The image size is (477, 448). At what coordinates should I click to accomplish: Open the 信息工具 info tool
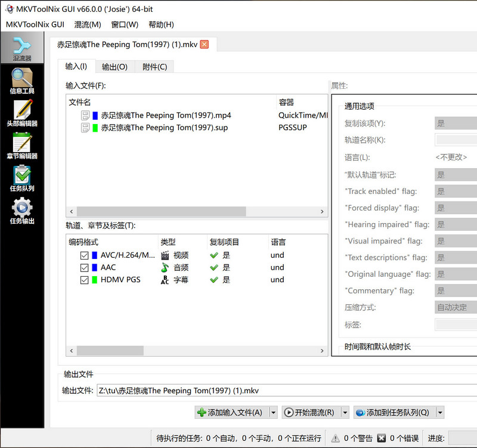point(22,81)
